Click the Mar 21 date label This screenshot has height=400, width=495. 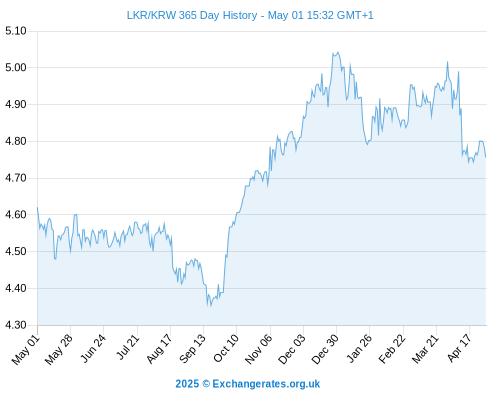(x=425, y=349)
